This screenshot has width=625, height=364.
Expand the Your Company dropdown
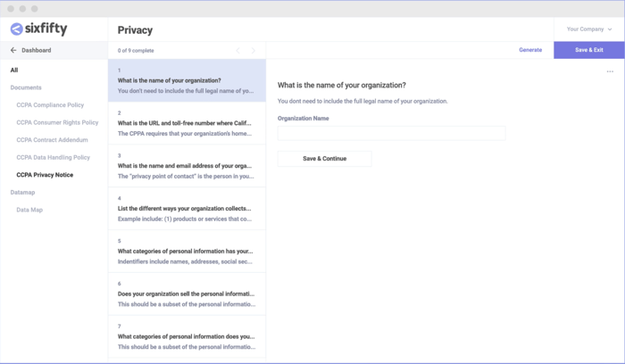coord(589,29)
